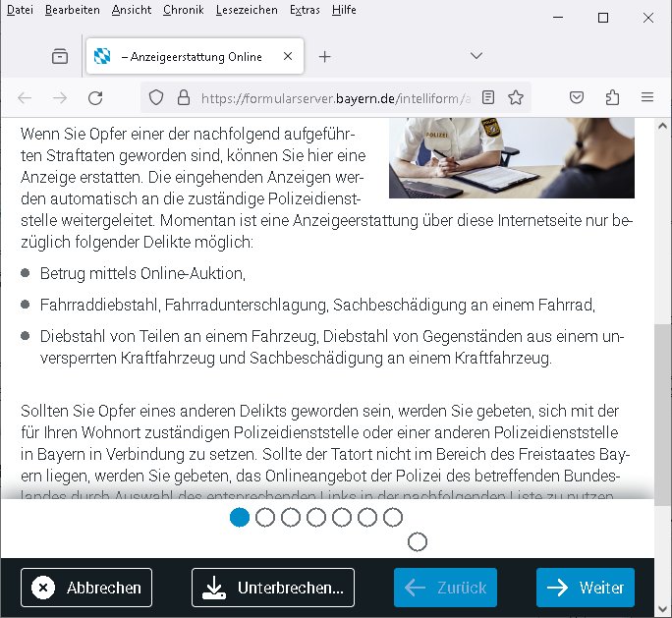The height and width of the screenshot is (618, 672).
Task: Open the Pocket save icon
Action: (x=579, y=97)
